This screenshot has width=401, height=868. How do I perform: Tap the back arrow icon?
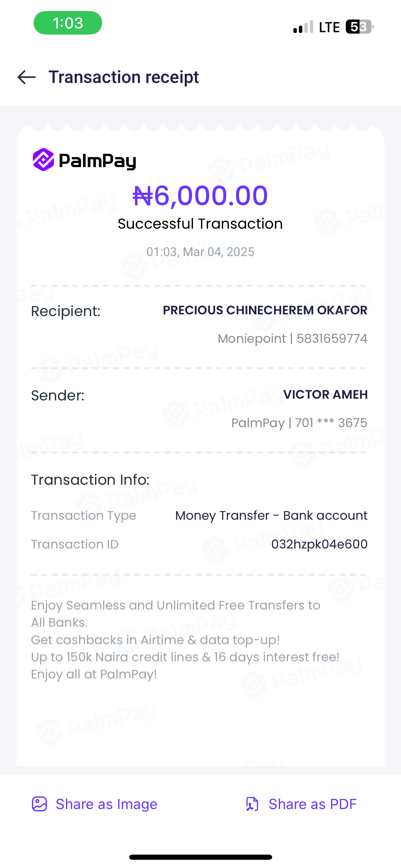coord(27,77)
